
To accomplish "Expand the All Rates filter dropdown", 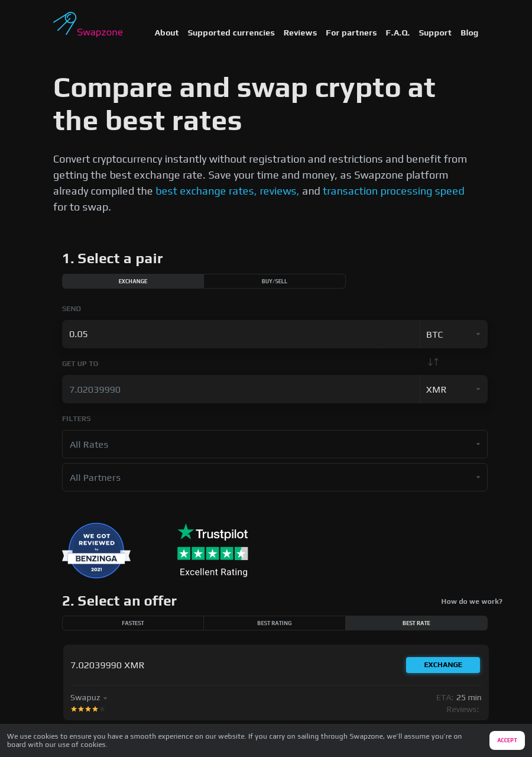I will (x=275, y=444).
